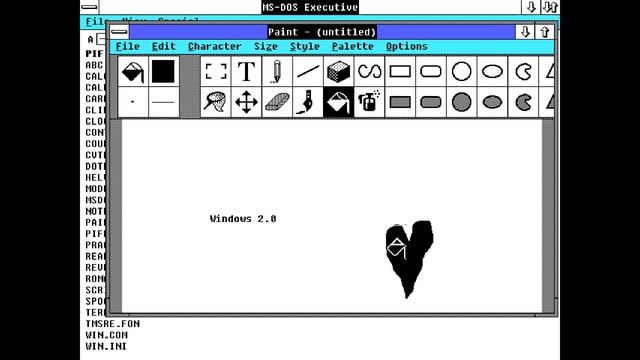
Task: Select the hollow Freehand shape tool
Action: click(523, 71)
